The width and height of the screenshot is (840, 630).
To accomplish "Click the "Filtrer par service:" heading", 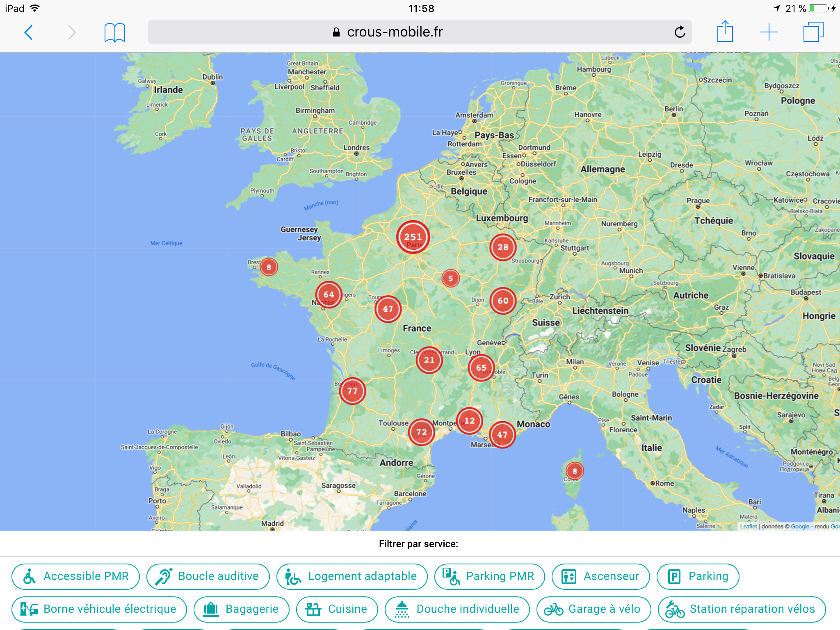I will pyautogui.click(x=418, y=544).
